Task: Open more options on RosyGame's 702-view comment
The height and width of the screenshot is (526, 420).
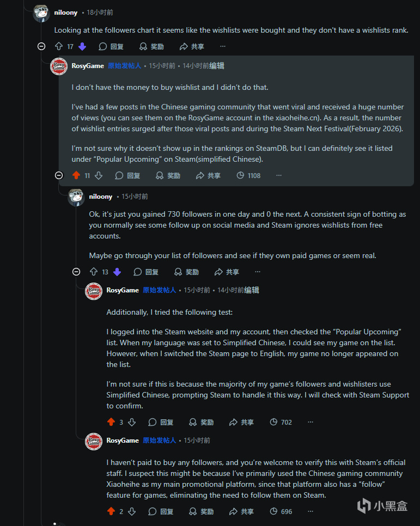Action: [311, 422]
